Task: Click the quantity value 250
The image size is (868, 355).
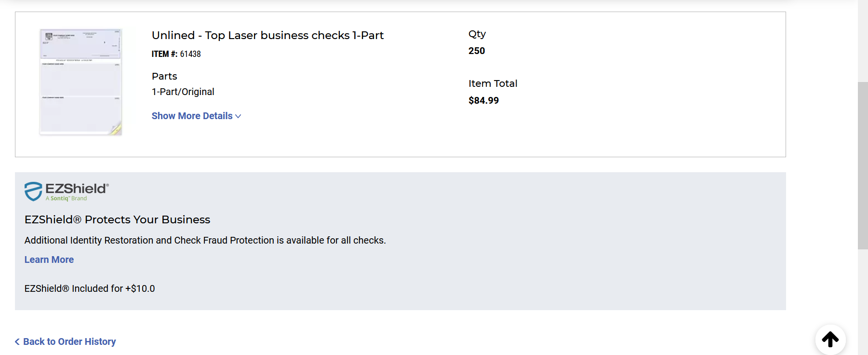Action: (477, 51)
